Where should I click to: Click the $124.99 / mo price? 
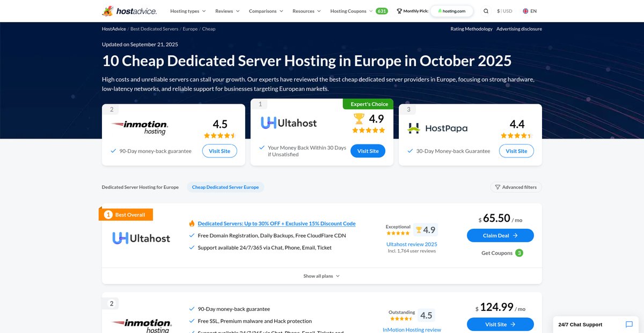click(500, 307)
